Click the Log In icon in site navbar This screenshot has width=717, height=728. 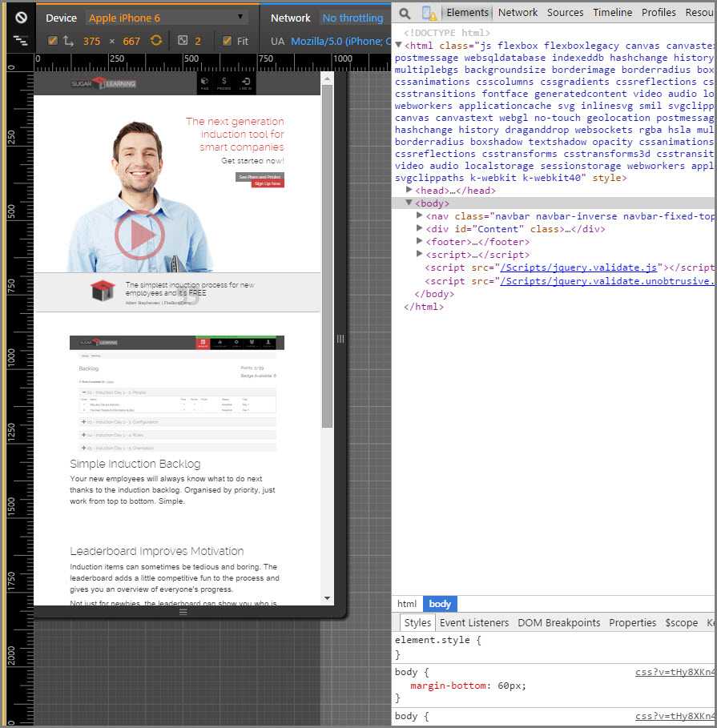(245, 83)
